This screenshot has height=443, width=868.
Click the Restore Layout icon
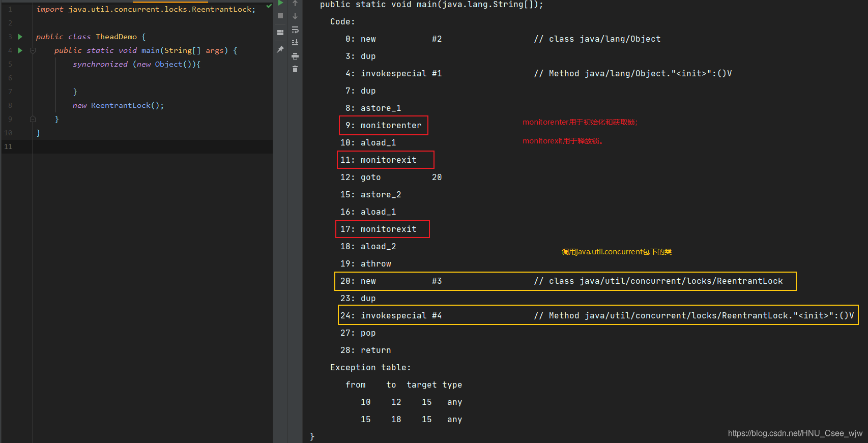[280, 32]
